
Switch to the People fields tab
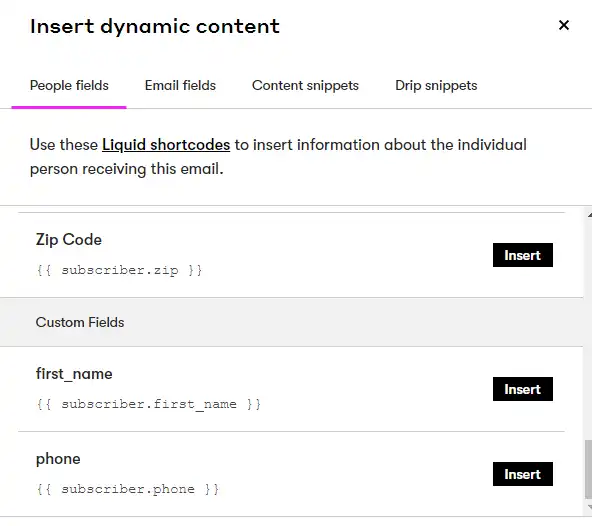[x=69, y=86]
